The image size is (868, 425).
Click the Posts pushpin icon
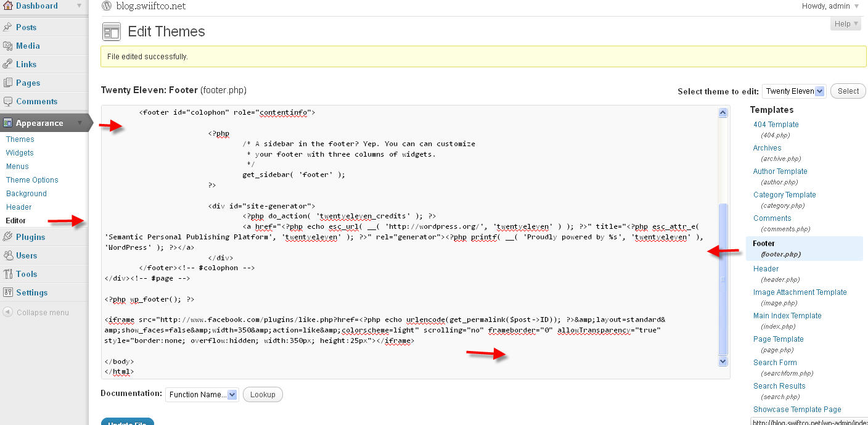[x=9, y=27]
